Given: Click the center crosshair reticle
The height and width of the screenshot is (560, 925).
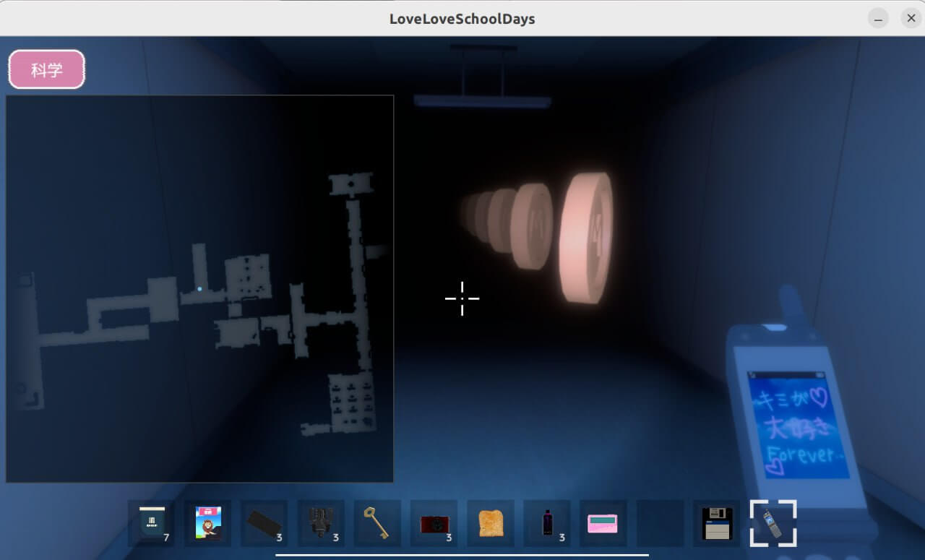Looking at the screenshot, I should click(x=462, y=298).
